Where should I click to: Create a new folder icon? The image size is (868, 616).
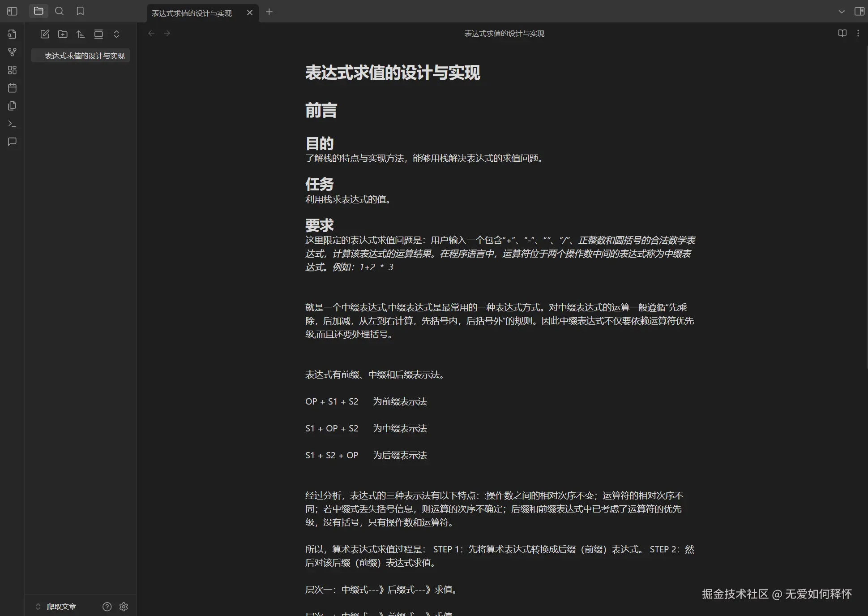pyautogui.click(x=63, y=34)
